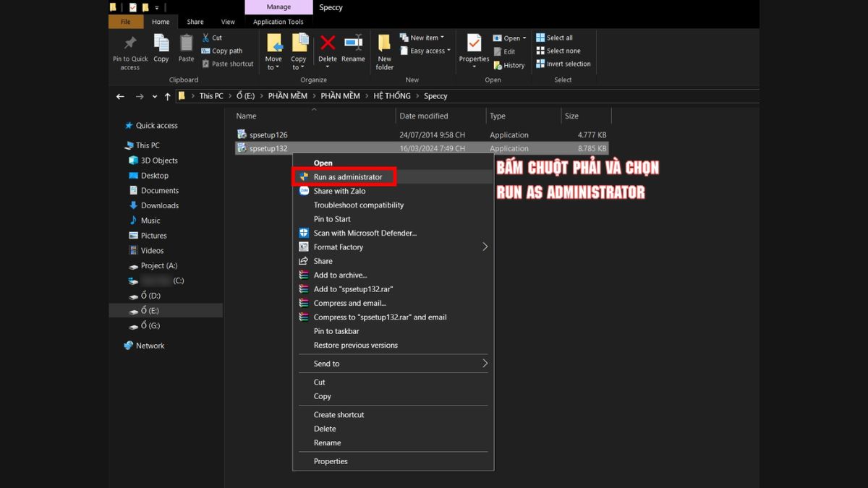Choose Run as administrator in the context menu
Screen dimensions: 868x488
coord(393,177)
